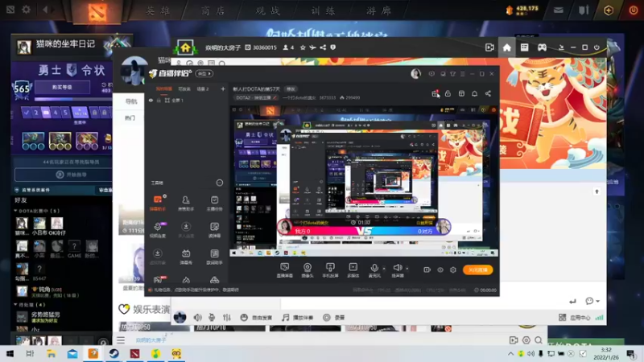Screen dimensions: 644x362
Task: Open the mode pill dropdown next to the app logo
Action: [204, 74]
